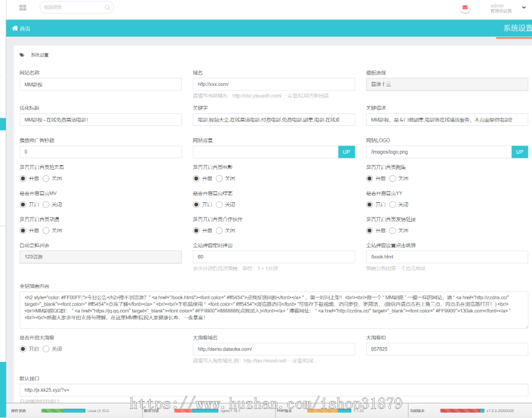Select 关闭 for 是否开启大淘客
Viewport: 532px width, 418px height.
point(46,349)
